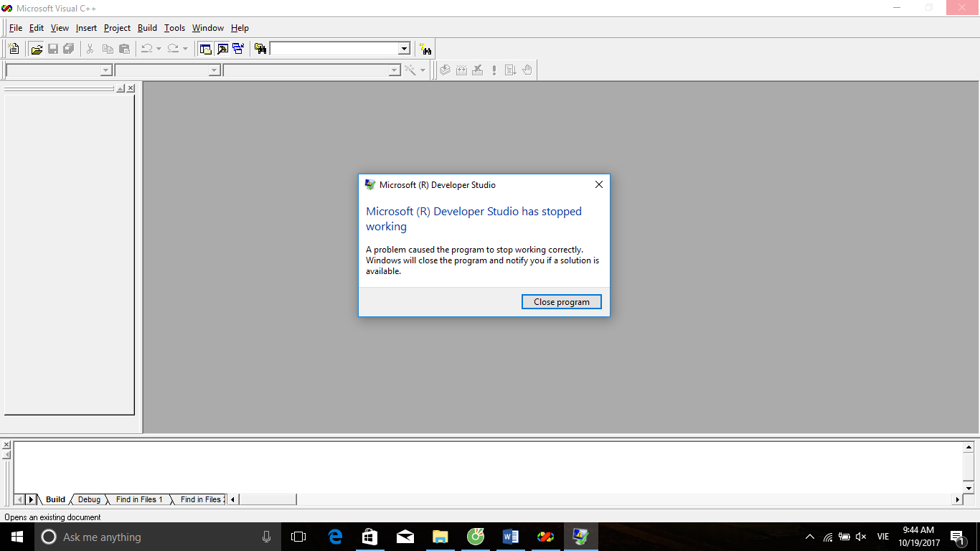Click the Save All toolbar icon
This screenshot has height=551, width=980.
tap(69, 49)
